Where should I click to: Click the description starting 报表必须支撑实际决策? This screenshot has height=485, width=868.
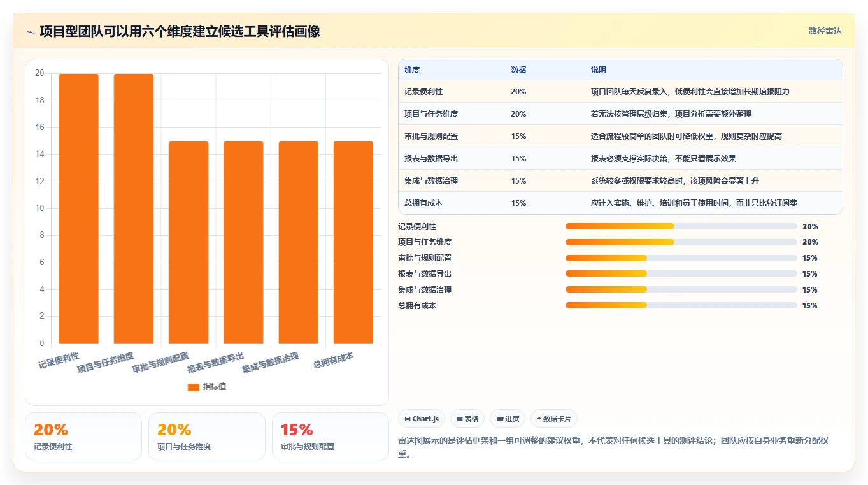pyautogui.click(x=664, y=159)
